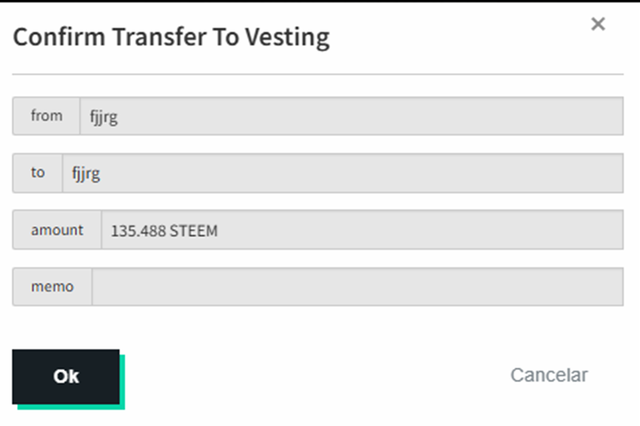Close the dialog with the X icon
Image resolution: width=640 pixels, height=426 pixels.
[598, 25]
